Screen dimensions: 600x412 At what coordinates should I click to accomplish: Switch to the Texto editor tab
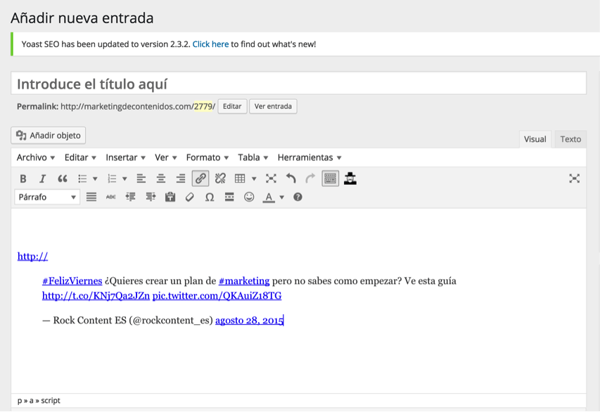point(570,139)
